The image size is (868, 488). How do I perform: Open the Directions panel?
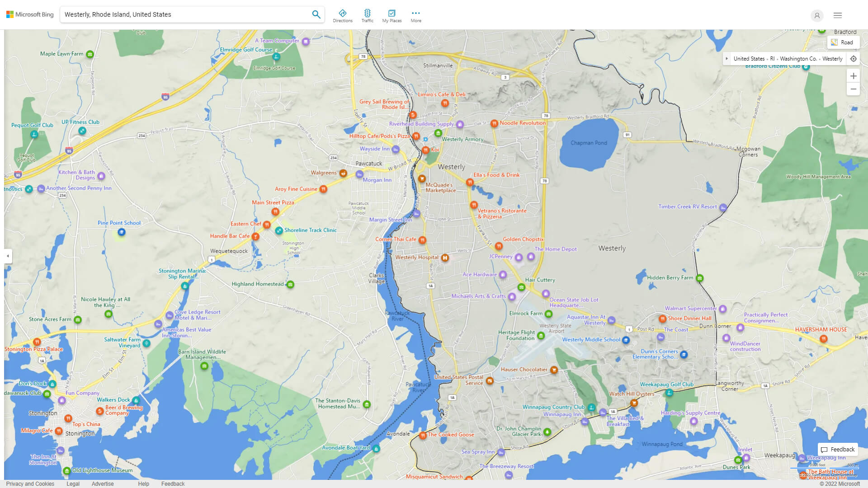[x=343, y=14]
